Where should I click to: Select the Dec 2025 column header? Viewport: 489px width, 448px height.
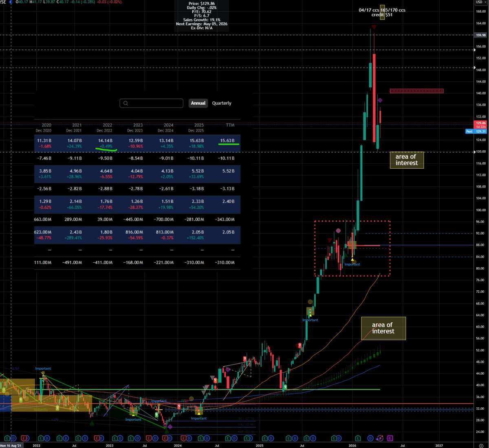[x=196, y=128]
